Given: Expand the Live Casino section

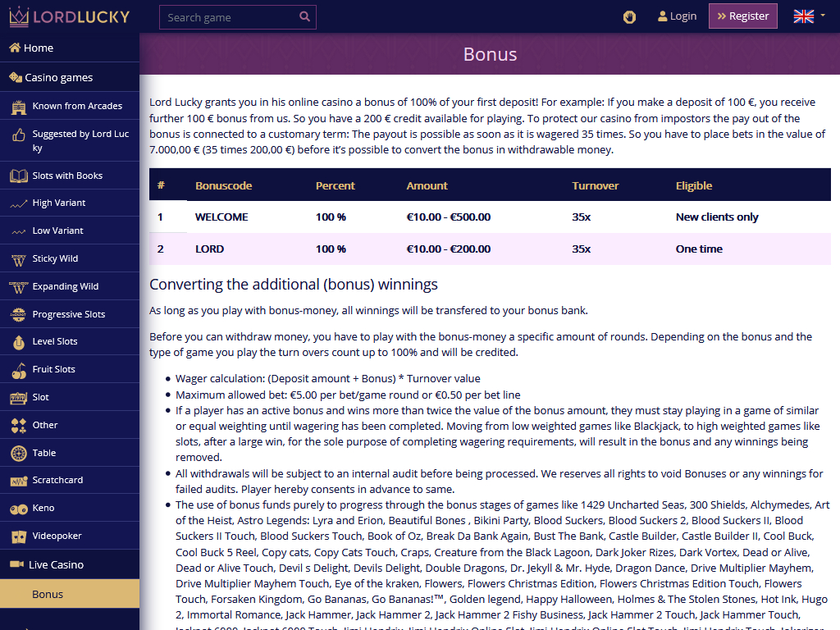Looking at the screenshot, I should coord(56,564).
